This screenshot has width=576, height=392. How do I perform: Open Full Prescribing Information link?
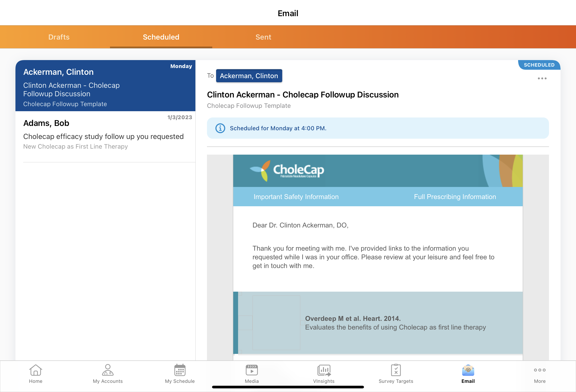[x=455, y=197]
